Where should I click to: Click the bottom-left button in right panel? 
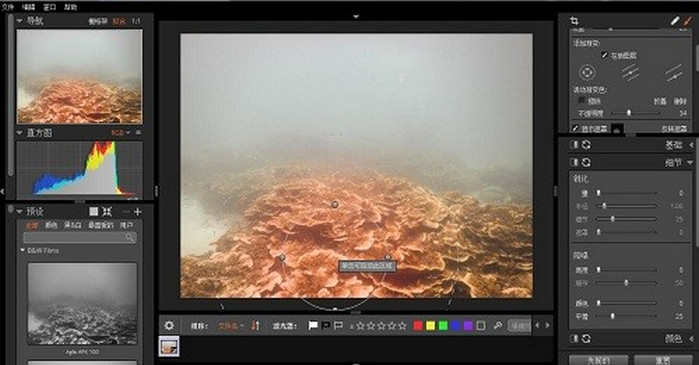[x=598, y=360]
